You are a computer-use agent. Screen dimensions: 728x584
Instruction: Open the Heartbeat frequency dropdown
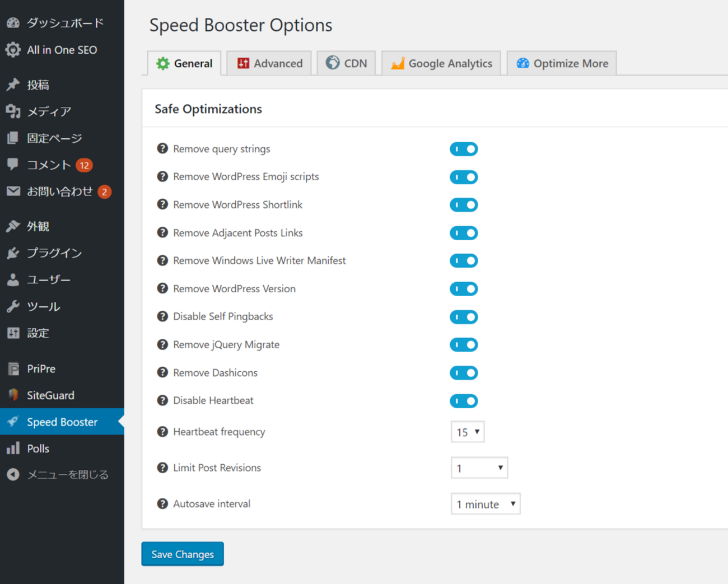click(468, 432)
